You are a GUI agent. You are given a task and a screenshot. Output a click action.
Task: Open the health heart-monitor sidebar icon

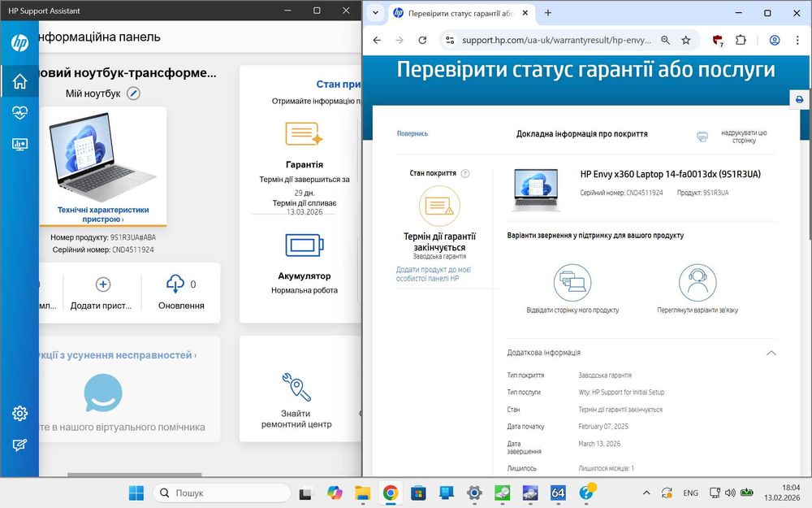coord(19,112)
